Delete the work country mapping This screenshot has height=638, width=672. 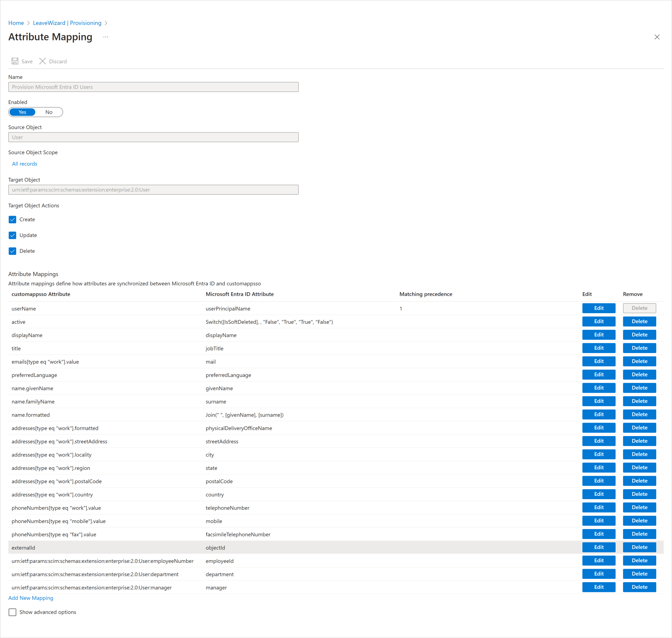640,494
